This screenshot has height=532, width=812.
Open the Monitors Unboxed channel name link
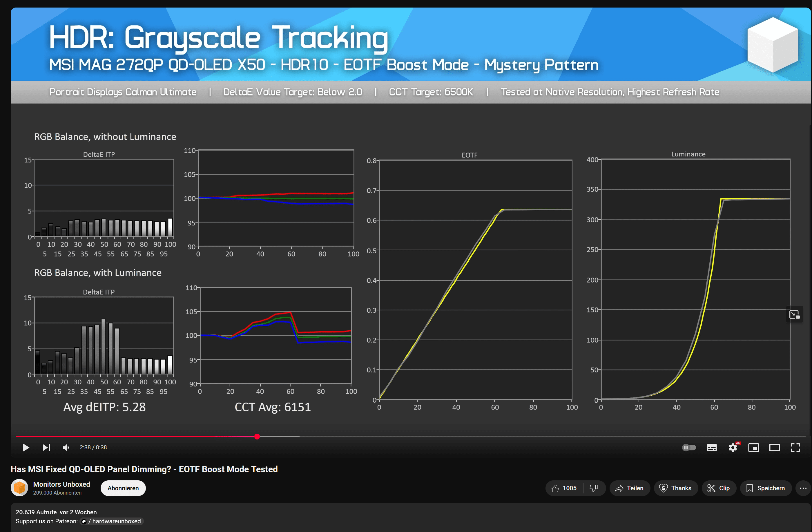click(x=62, y=484)
